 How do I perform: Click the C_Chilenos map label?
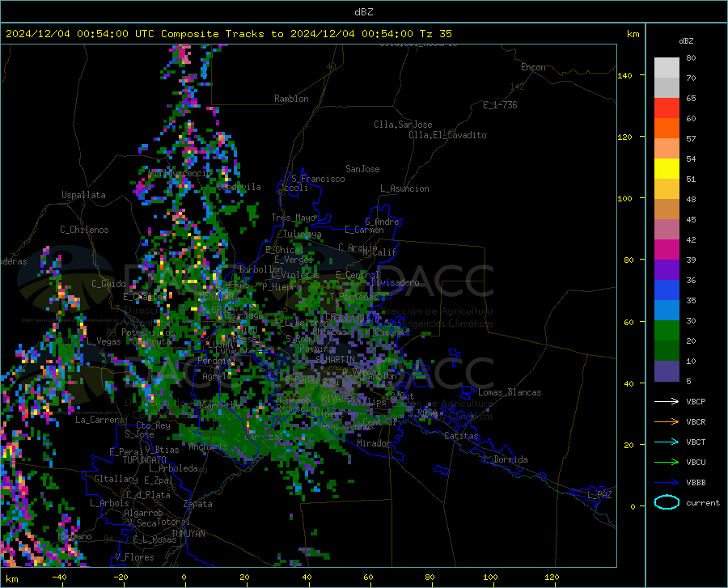click(x=84, y=230)
